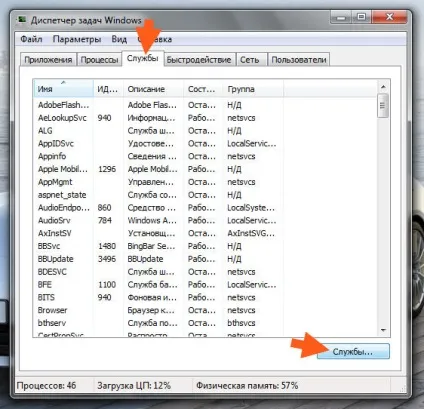Select the AudioSrv service row
The image size is (424, 409).
[x=205, y=220]
